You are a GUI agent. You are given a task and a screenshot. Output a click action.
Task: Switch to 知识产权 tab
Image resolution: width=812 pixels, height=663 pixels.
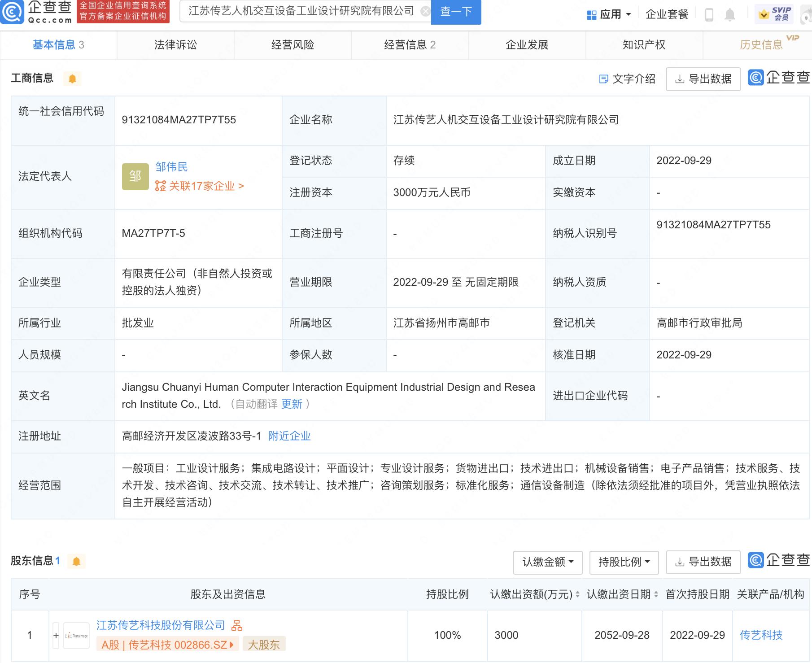(644, 45)
